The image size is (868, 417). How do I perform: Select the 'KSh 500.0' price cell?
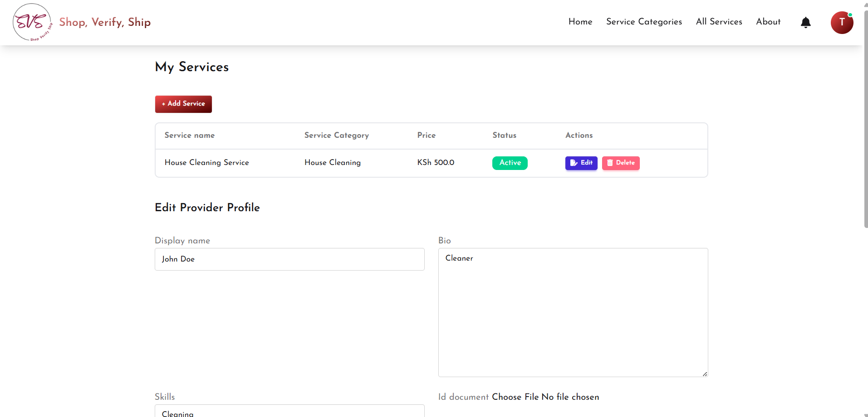(x=436, y=163)
